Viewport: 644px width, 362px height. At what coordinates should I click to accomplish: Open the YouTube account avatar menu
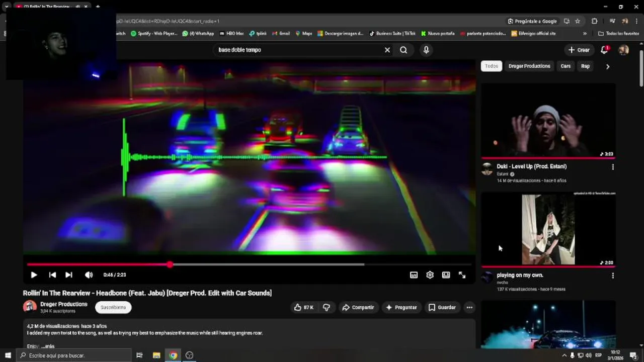tap(623, 50)
